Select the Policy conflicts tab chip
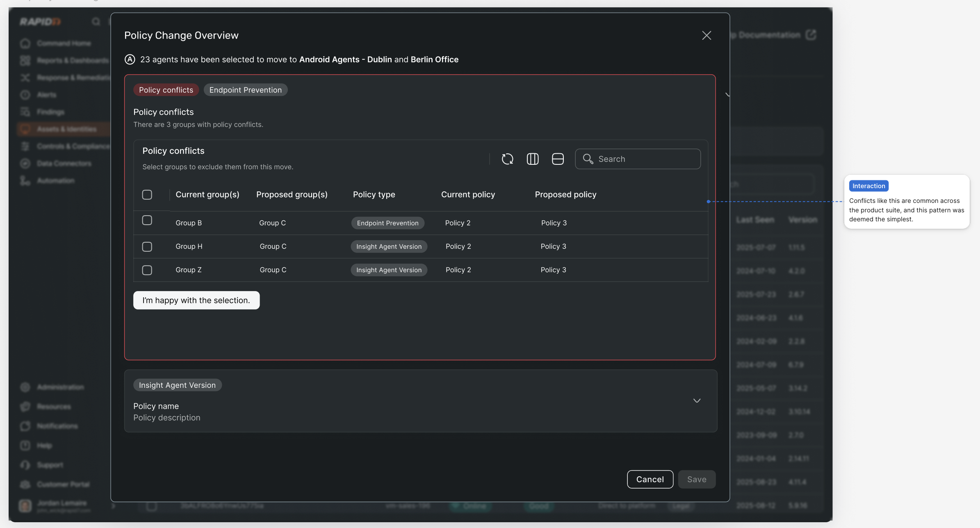Viewport: 980px width, 528px height. [166, 90]
